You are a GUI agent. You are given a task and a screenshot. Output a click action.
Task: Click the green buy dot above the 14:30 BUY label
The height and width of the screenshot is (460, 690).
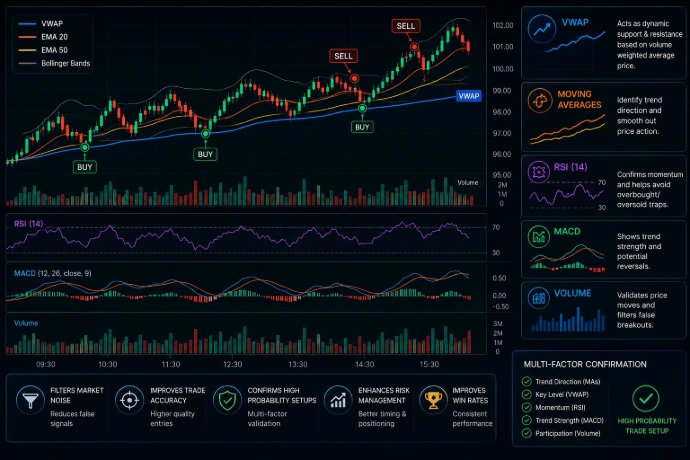pyautogui.click(x=362, y=108)
